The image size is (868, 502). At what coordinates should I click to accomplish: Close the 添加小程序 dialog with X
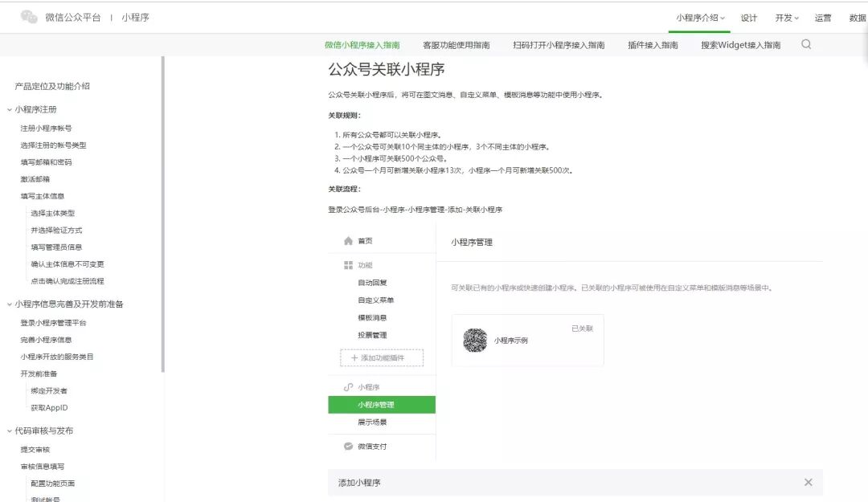coord(809,482)
